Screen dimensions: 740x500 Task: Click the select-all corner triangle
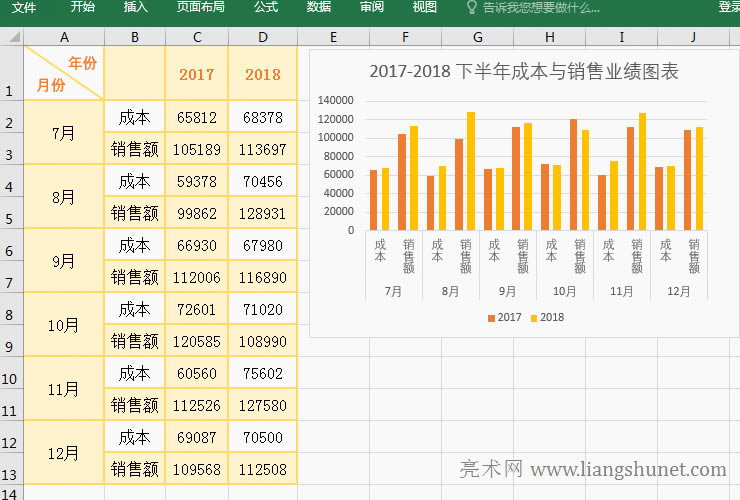click(x=12, y=37)
